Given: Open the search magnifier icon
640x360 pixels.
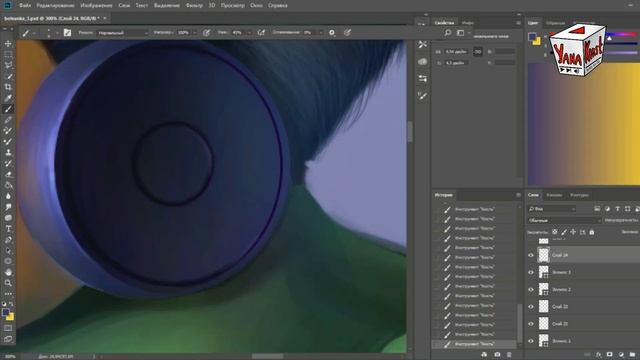Looking at the screenshot, I should pyautogui.click(x=448, y=33).
